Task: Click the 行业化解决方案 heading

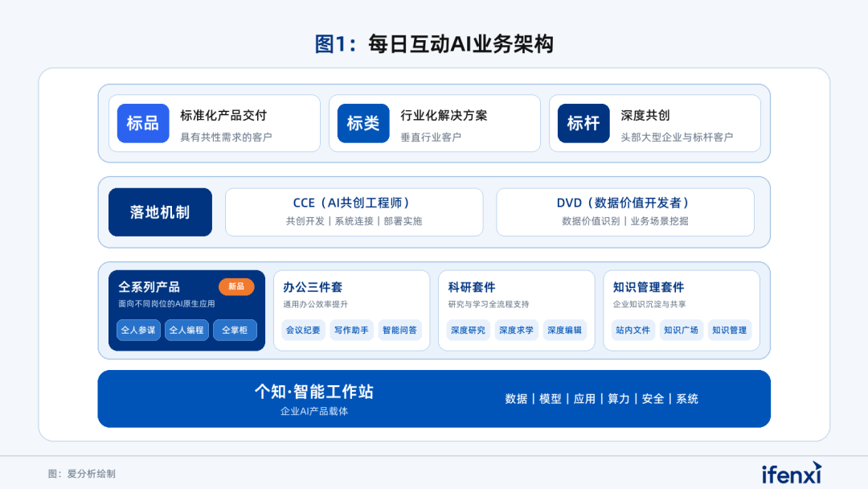Action: pyautogui.click(x=444, y=115)
